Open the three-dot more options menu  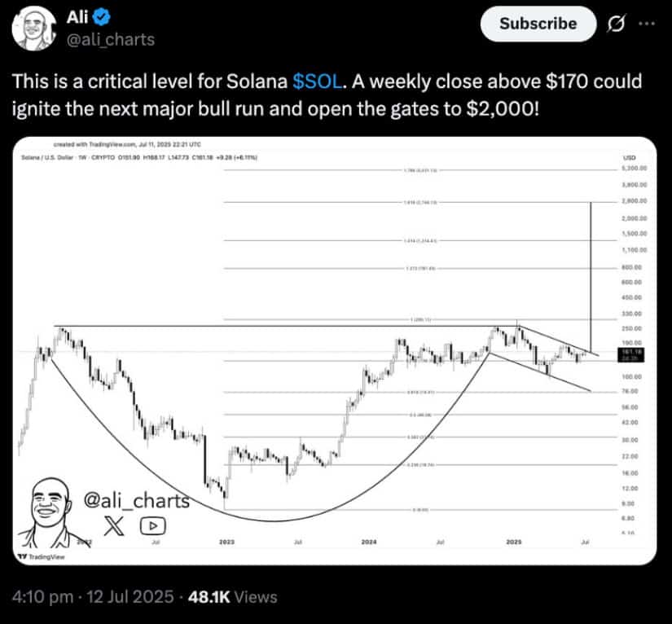(648, 24)
